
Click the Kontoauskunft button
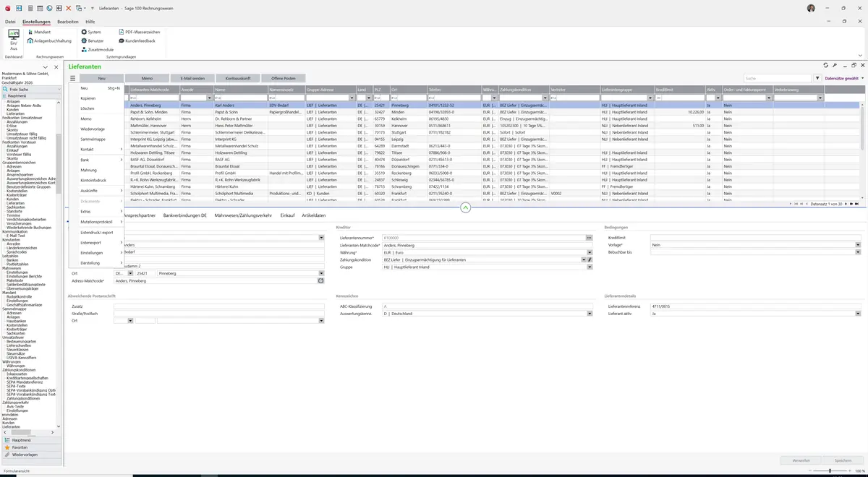[238, 78]
